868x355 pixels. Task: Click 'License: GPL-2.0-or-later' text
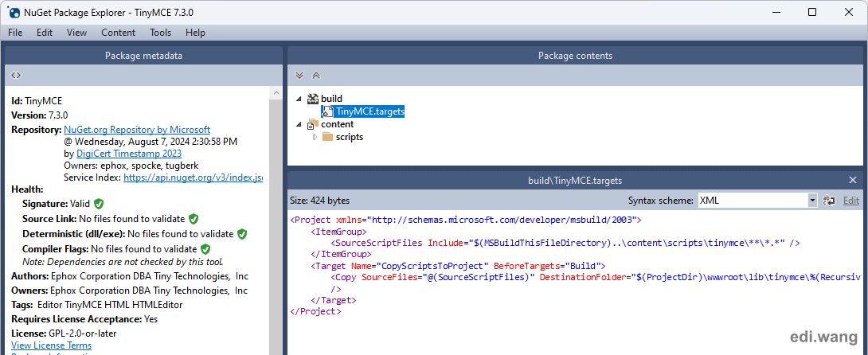tap(64, 334)
